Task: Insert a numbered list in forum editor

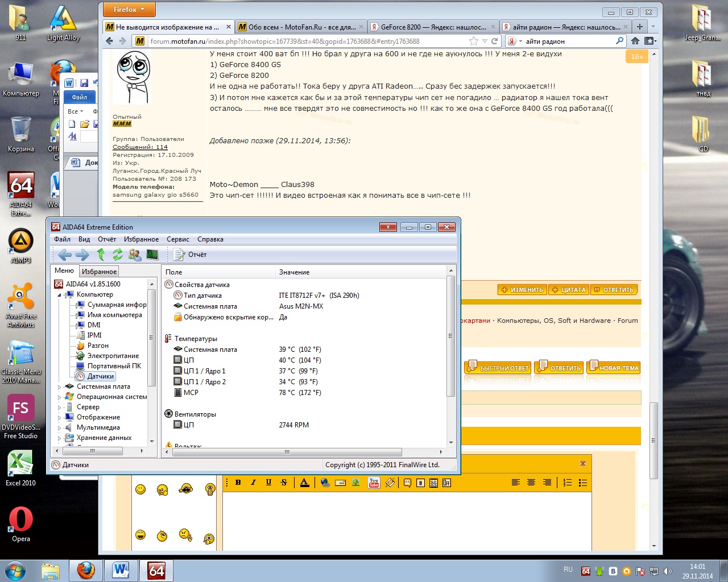Action: 568,483
